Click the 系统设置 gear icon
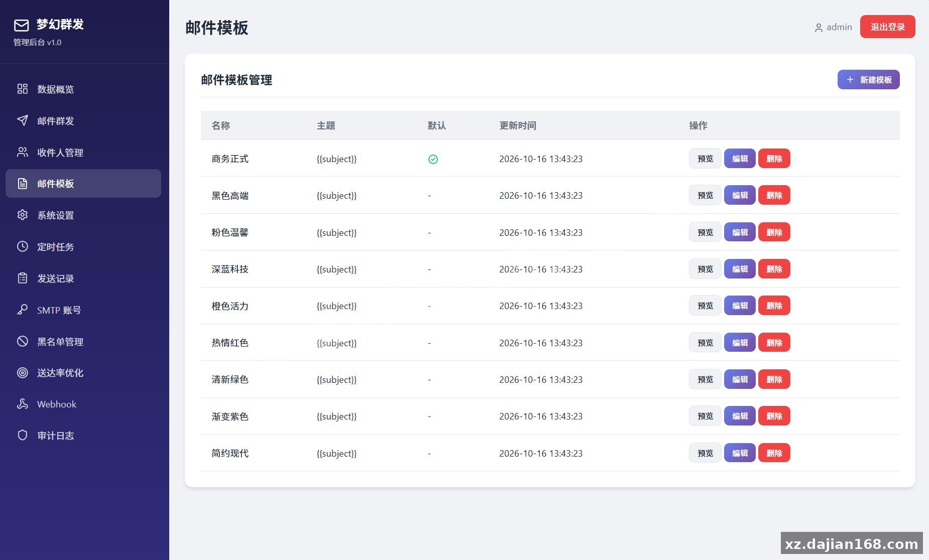 pyautogui.click(x=23, y=215)
